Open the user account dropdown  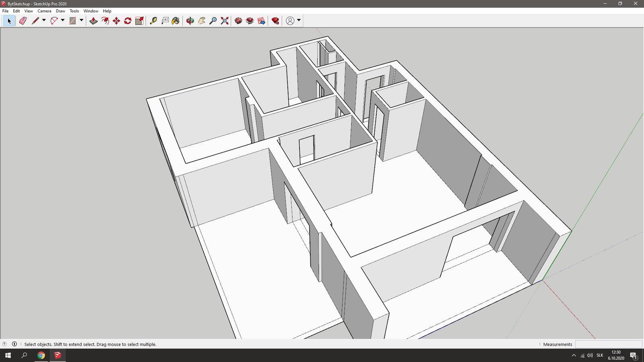pos(299,21)
